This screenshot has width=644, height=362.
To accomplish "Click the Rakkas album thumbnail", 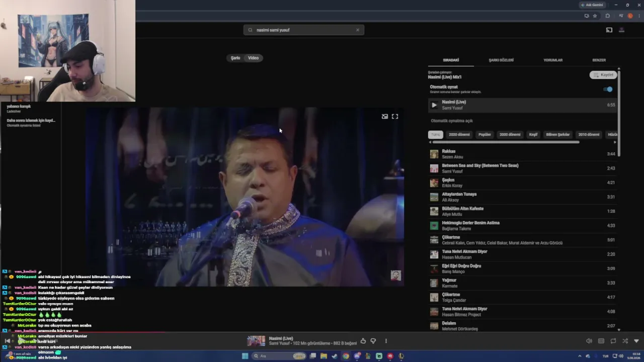I will click(x=434, y=154).
